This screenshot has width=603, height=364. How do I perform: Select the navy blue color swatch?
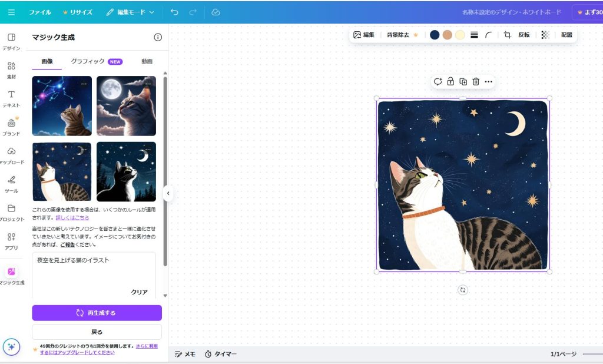coord(435,35)
